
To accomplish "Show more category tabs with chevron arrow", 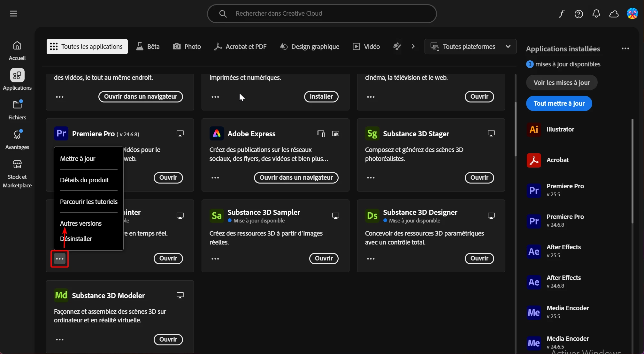I will coord(413,47).
